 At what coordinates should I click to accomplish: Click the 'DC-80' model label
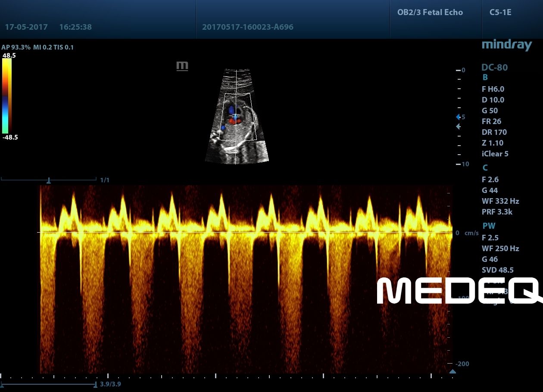(x=495, y=67)
